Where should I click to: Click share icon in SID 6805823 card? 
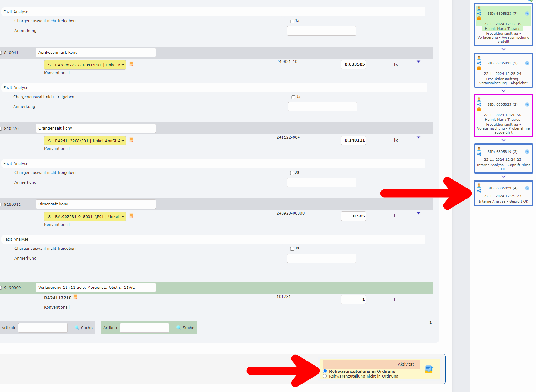[479, 14]
